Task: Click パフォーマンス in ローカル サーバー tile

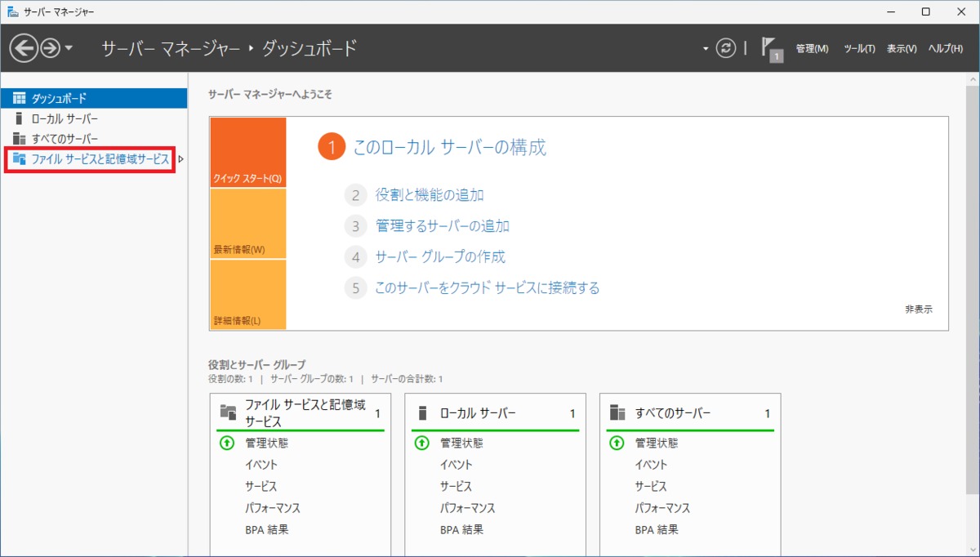Action: [468, 508]
